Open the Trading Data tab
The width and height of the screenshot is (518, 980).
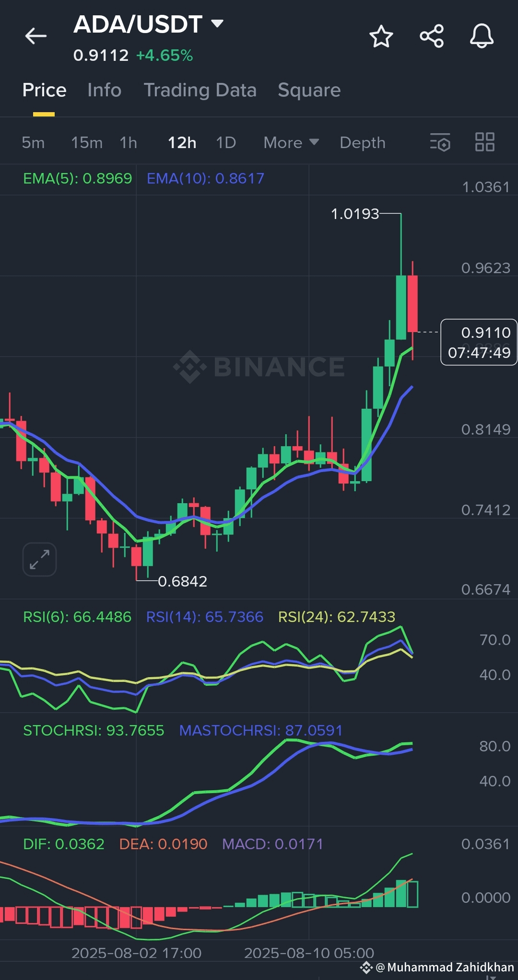coord(200,90)
